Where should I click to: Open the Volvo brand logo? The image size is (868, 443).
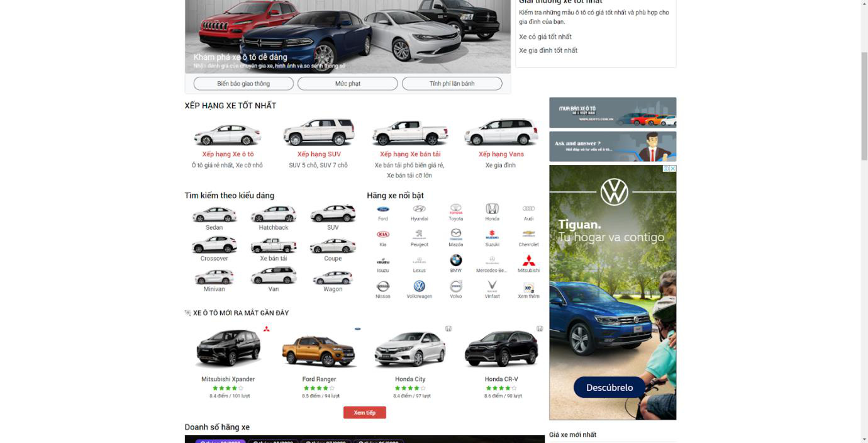pyautogui.click(x=456, y=286)
